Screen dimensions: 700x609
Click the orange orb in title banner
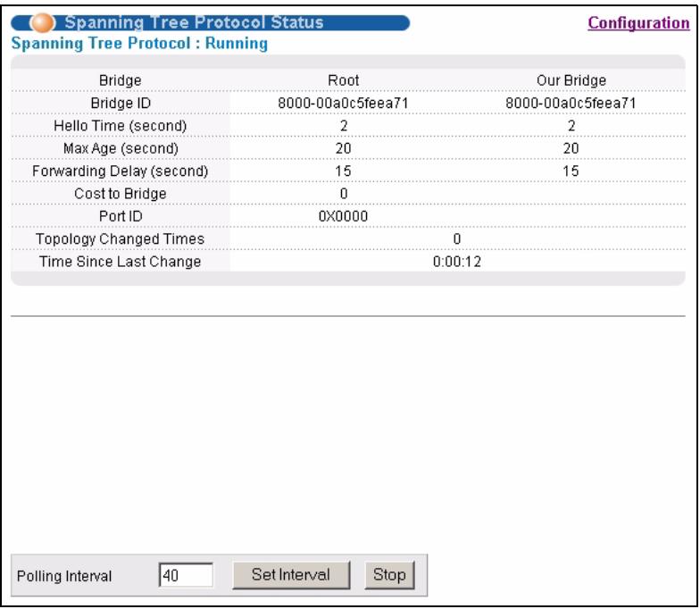pos(43,23)
